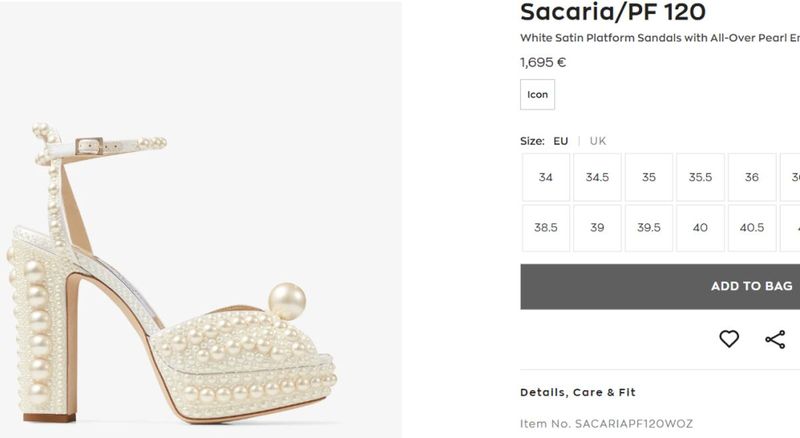This screenshot has width=800, height=438.
Task: Choose size 40.5
Action: (752, 228)
